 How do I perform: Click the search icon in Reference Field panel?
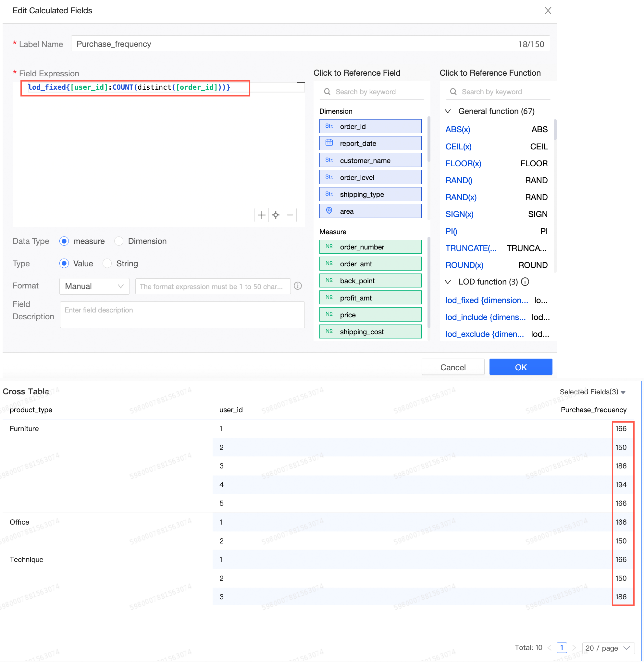tap(327, 92)
